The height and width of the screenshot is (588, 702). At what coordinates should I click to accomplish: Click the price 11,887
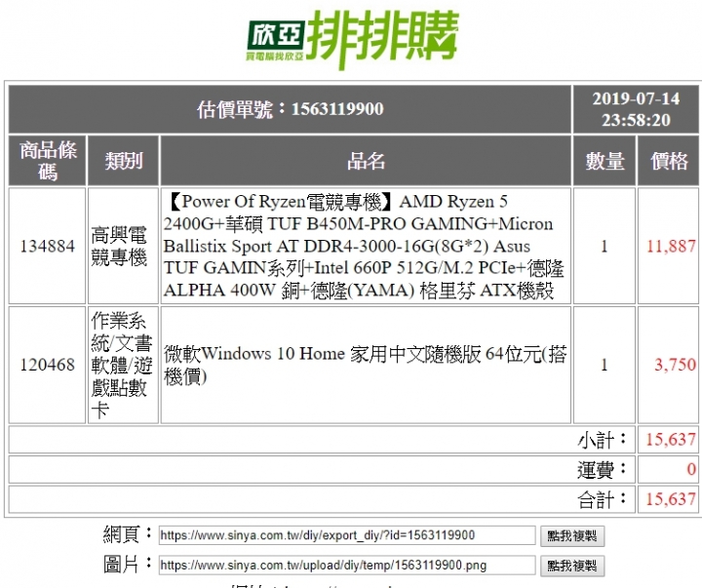(671, 246)
